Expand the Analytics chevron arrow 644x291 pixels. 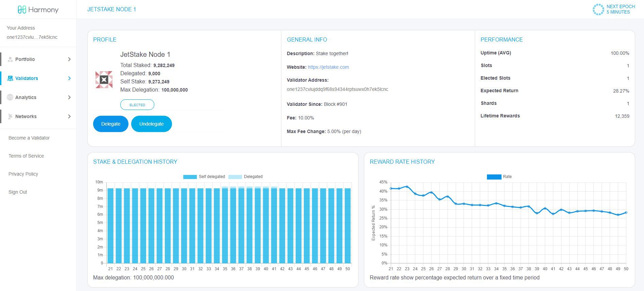69,97
